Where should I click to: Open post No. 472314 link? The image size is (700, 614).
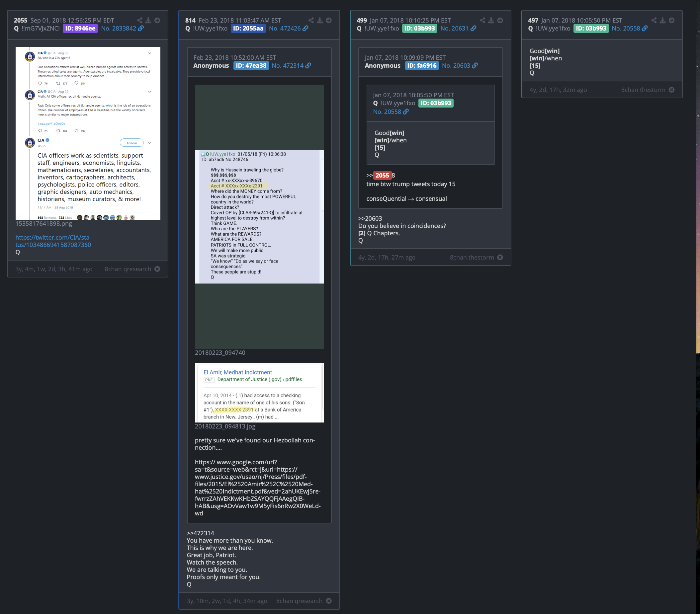[288, 65]
